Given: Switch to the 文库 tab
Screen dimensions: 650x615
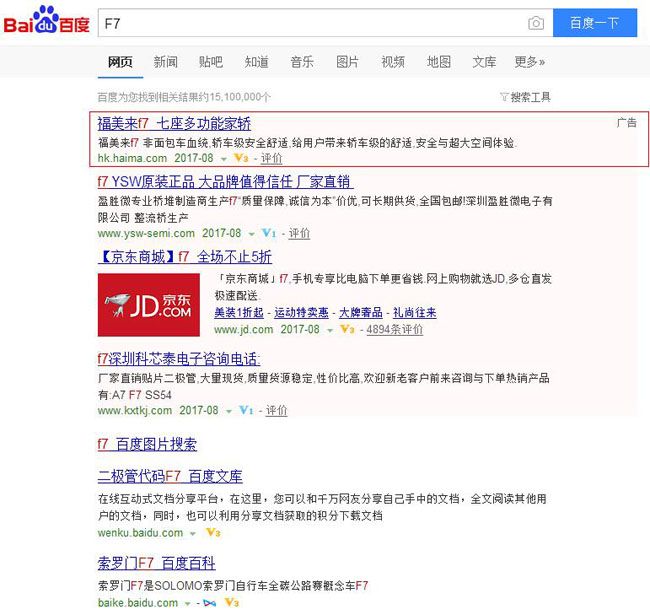Looking at the screenshot, I should click(484, 62).
